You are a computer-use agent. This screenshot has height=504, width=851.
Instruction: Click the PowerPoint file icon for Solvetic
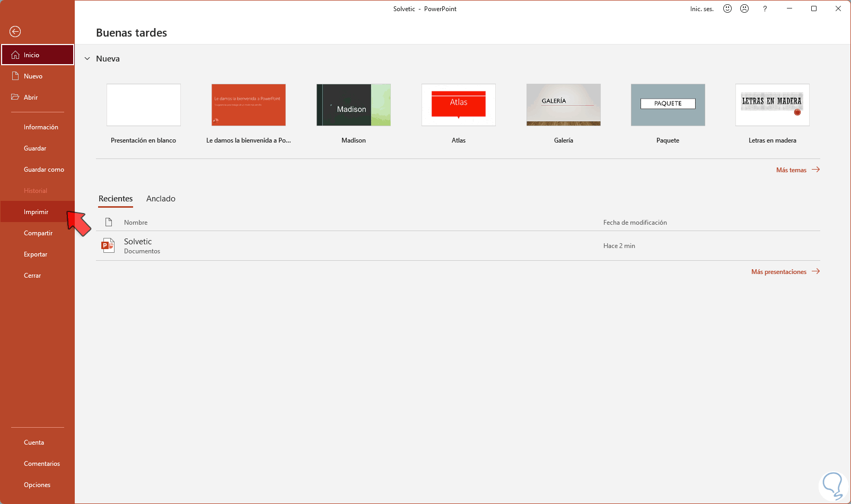(x=108, y=245)
